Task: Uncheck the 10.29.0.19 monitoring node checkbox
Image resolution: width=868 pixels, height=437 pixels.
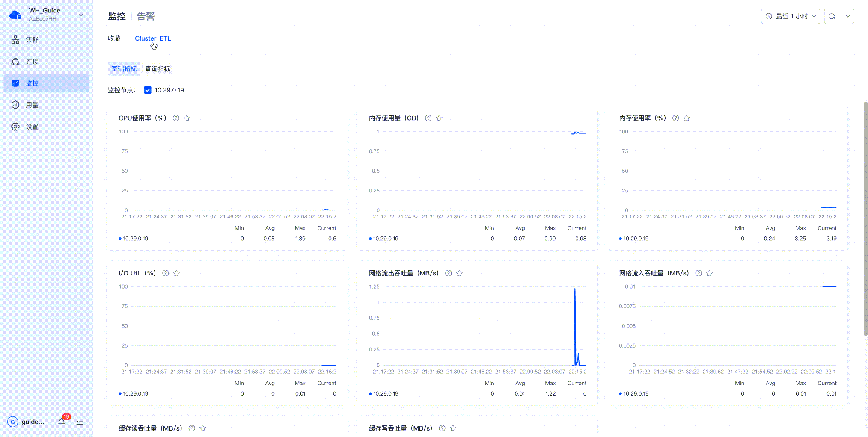Action: [148, 90]
